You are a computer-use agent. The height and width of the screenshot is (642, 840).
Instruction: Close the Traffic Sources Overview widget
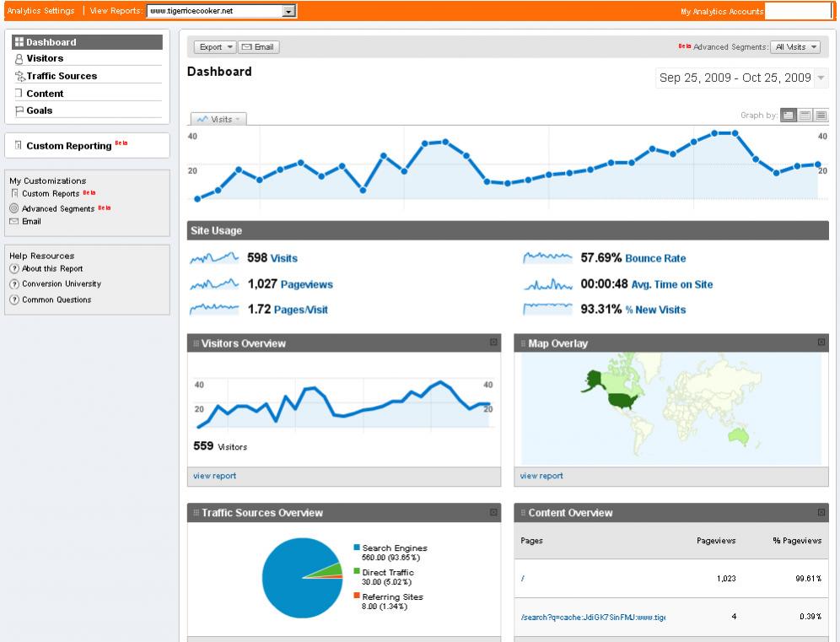[x=493, y=512]
